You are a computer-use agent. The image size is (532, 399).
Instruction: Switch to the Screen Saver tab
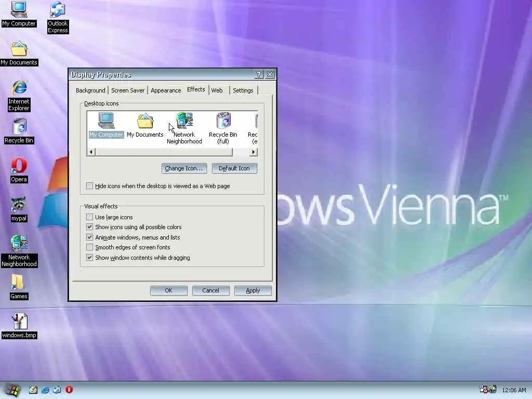[128, 90]
